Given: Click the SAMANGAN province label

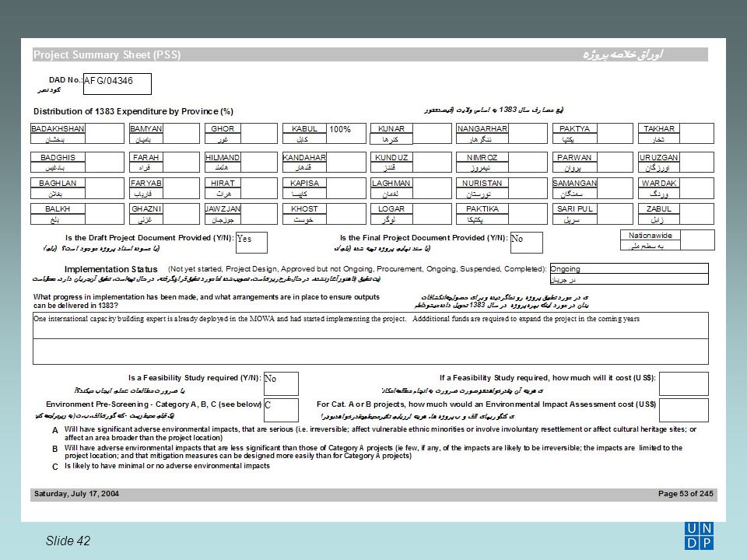Looking at the screenshot, I should point(574,183).
